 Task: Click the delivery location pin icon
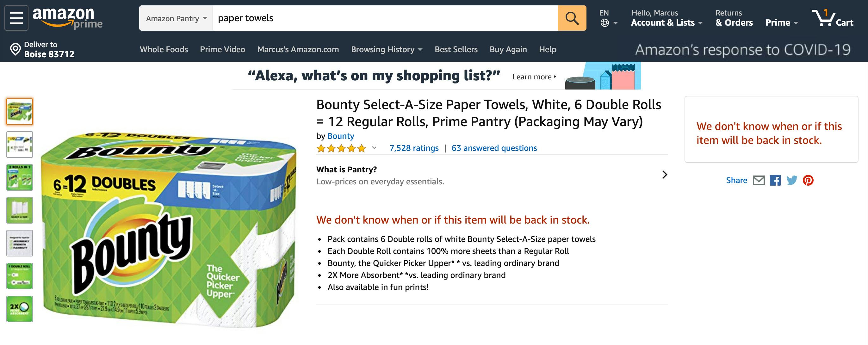point(15,49)
